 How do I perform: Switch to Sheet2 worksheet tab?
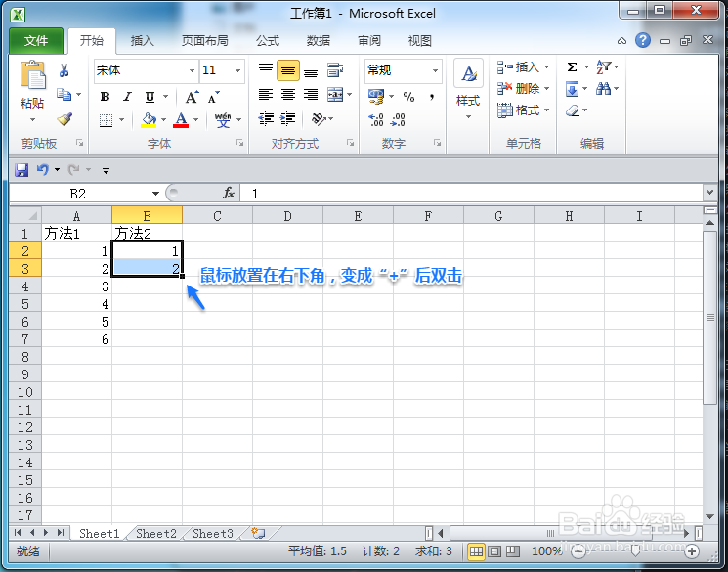(x=156, y=534)
